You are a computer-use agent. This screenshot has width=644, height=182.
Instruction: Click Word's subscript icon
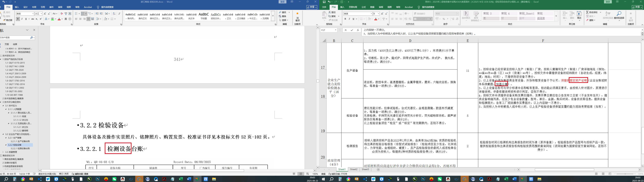pyautogui.click(x=37, y=19)
